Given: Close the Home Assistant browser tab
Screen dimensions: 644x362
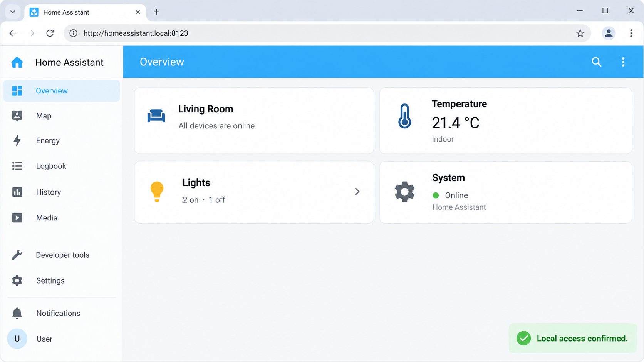Looking at the screenshot, I should [x=138, y=12].
